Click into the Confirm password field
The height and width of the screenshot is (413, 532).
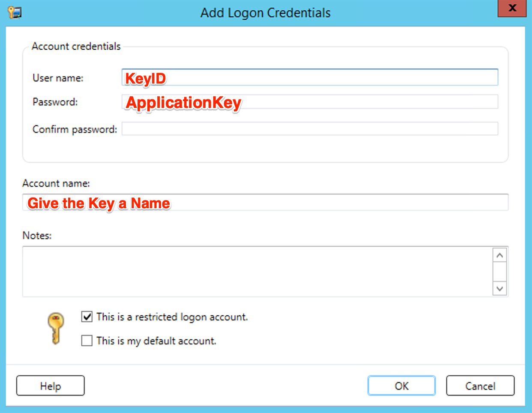click(310, 129)
